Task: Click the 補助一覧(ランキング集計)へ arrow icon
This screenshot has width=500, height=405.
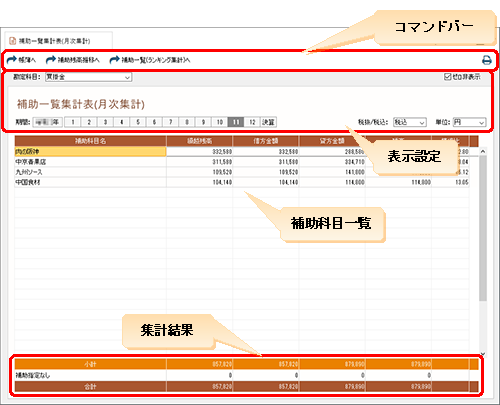Action: [x=114, y=60]
